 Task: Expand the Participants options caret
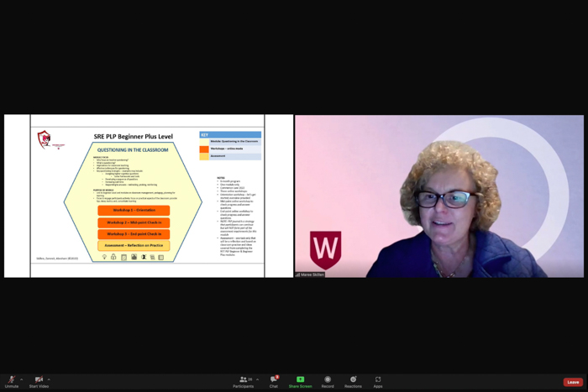[257, 379]
